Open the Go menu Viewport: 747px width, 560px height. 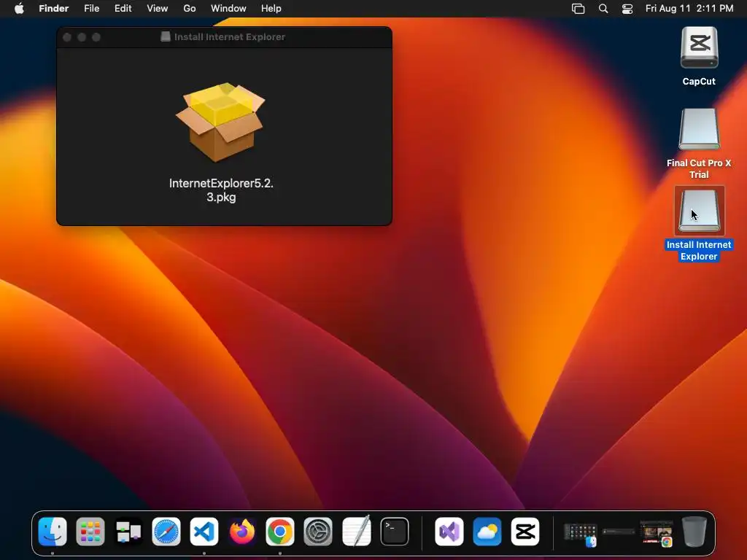[x=190, y=9]
